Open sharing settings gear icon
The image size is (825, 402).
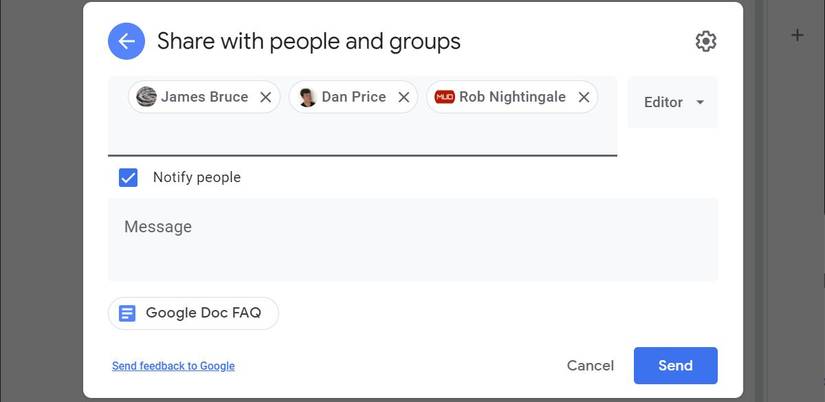[706, 41]
